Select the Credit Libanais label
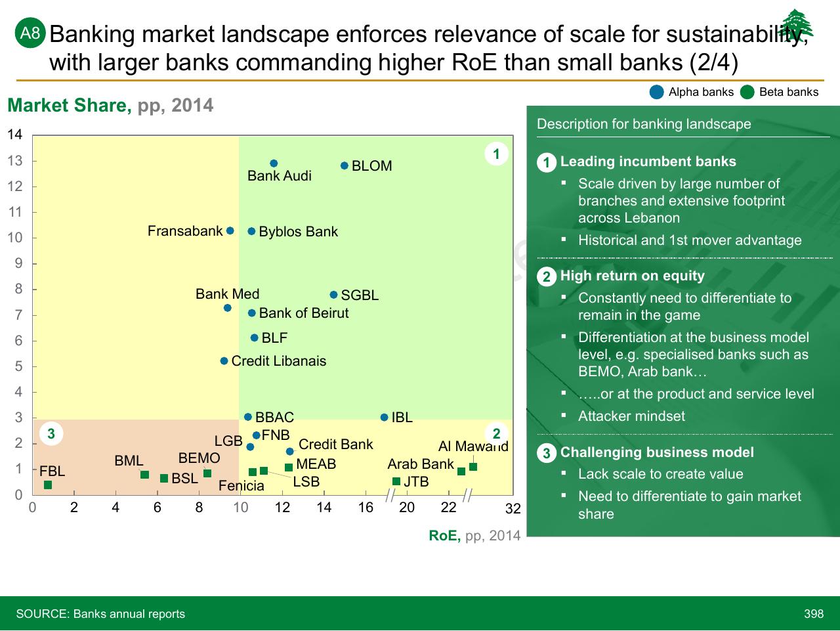840x631 pixels. [x=279, y=361]
